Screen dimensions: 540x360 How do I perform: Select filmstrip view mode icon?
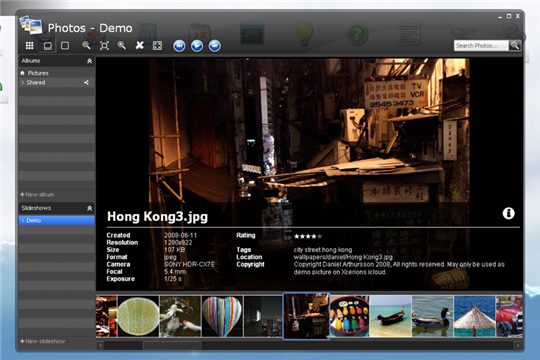(x=48, y=45)
